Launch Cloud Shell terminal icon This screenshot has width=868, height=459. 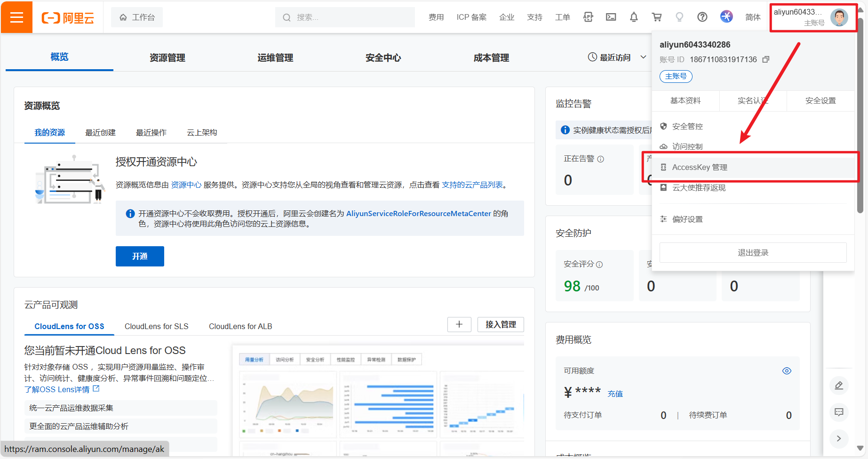click(611, 17)
